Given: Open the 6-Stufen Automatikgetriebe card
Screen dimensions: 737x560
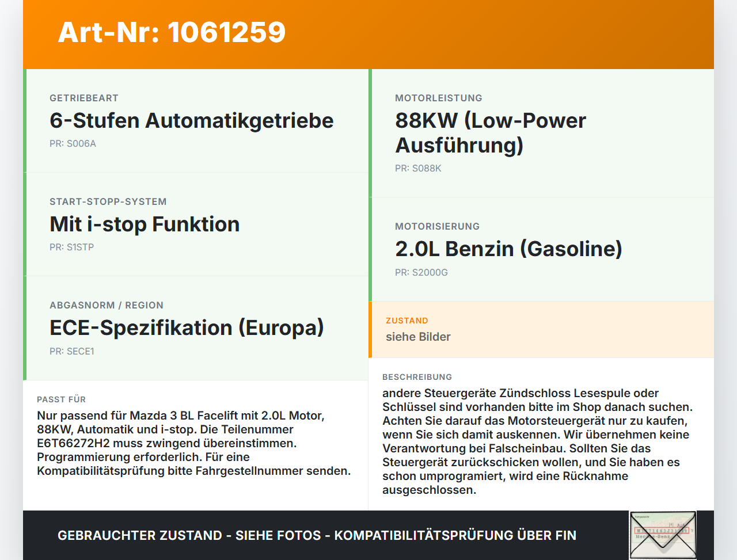Looking at the screenshot, I should pos(196,121).
